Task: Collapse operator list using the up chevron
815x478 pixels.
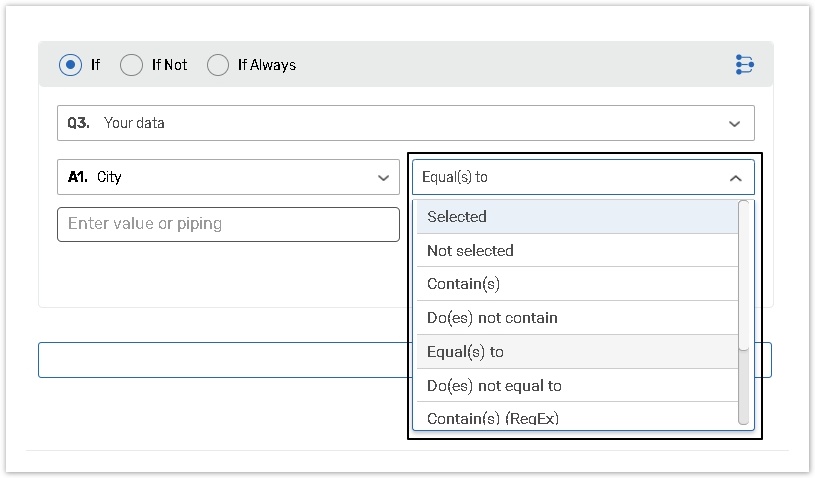Action: coord(735,178)
